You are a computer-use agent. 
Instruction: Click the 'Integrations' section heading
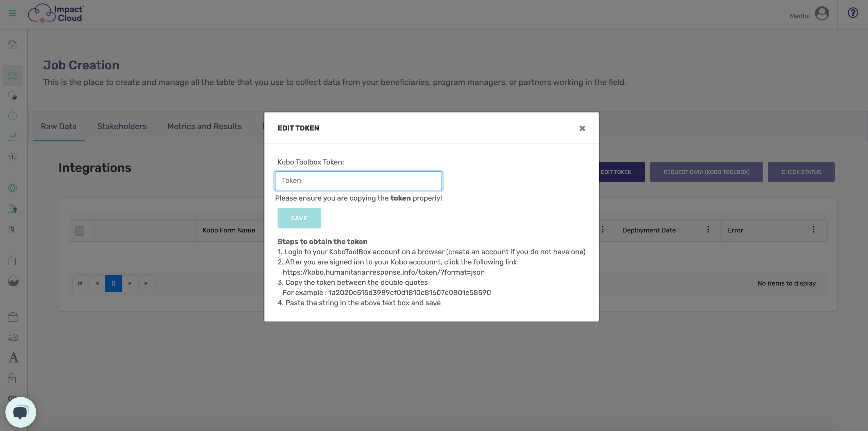(x=95, y=168)
